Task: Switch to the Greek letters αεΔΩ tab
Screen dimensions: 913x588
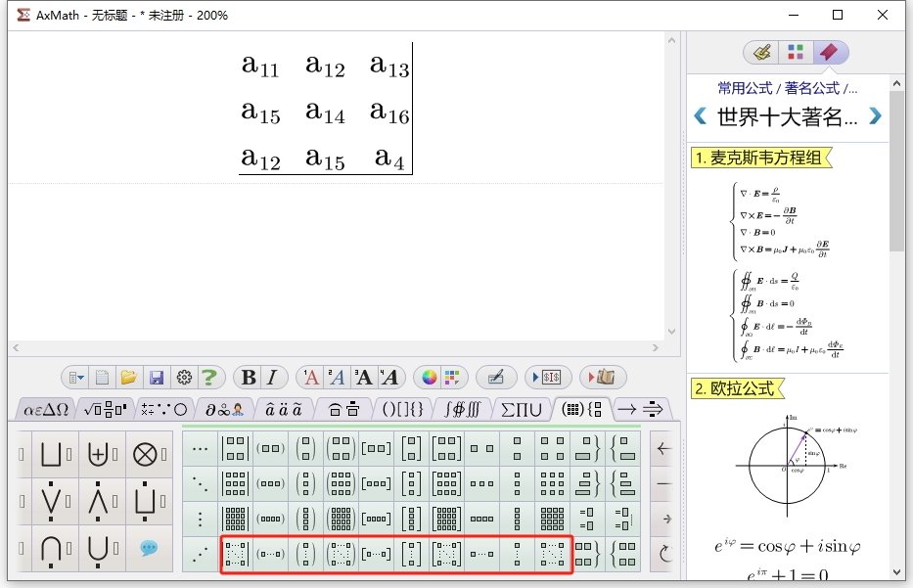Action: coord(45,409)
